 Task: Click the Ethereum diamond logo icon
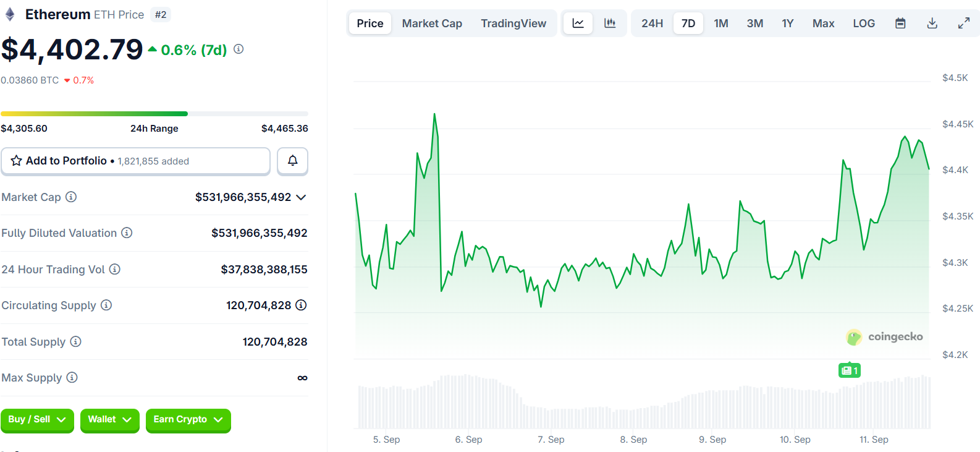[x=10, y=14]
